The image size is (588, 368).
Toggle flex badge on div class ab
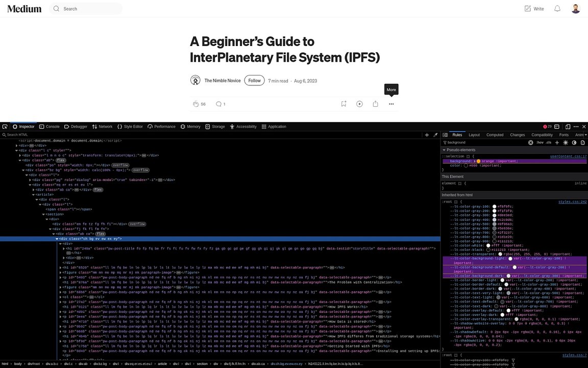(61, 160)
